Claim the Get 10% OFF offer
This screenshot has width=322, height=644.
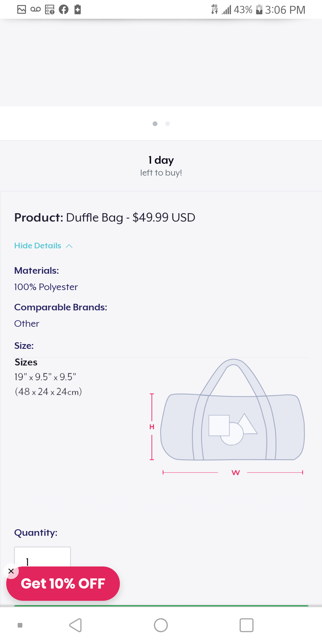(63, 583)
